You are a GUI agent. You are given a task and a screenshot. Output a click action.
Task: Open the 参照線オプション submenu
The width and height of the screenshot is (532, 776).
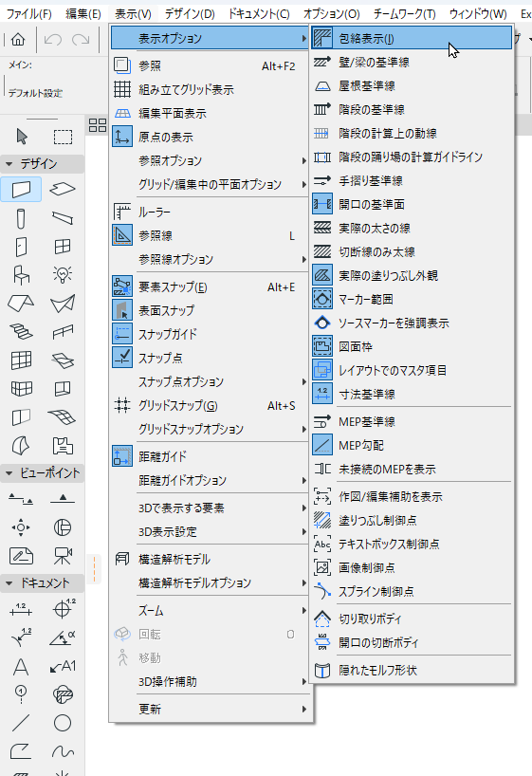click(x=211, y=259)
